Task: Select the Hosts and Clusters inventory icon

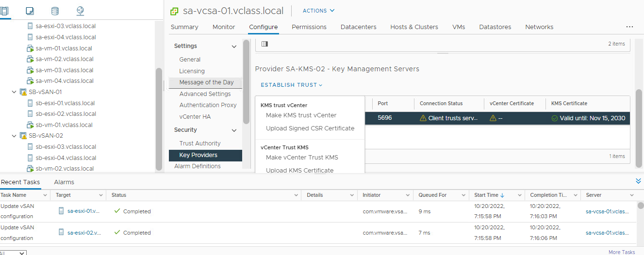Action: (x=4, y=11)
